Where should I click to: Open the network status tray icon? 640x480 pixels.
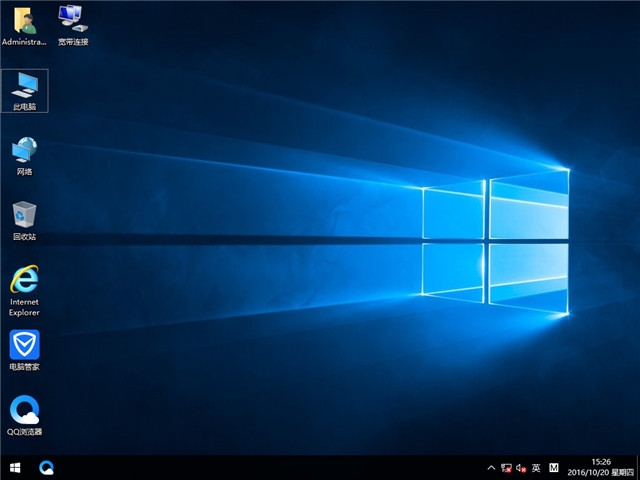pyautogui.click(x=506, y=467)
